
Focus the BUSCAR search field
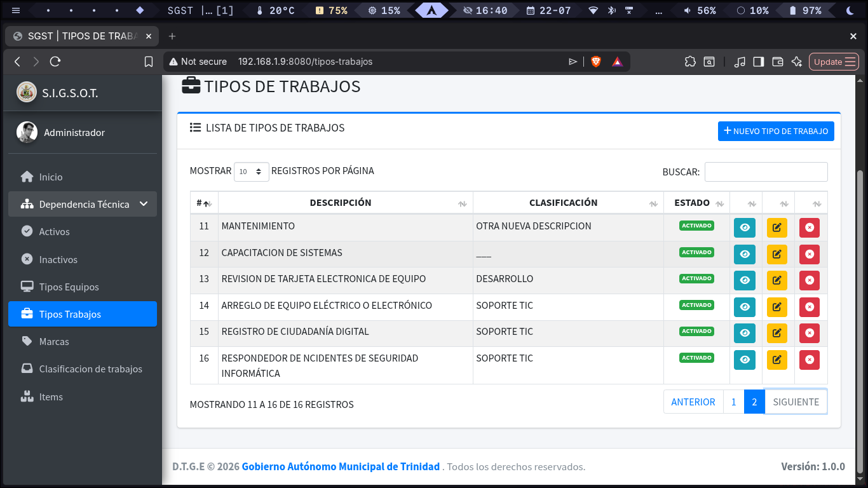pyautogui.click(x=766, y=172)
